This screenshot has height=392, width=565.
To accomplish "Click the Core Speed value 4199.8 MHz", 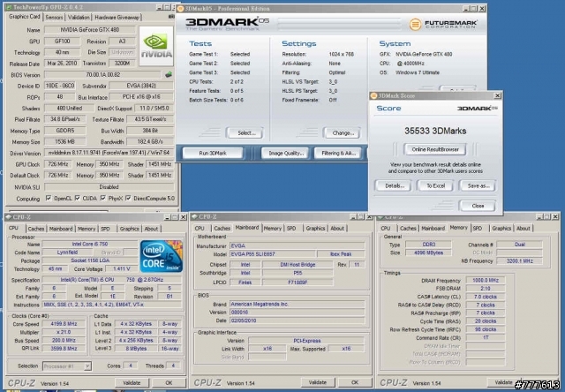I will 64,323.
